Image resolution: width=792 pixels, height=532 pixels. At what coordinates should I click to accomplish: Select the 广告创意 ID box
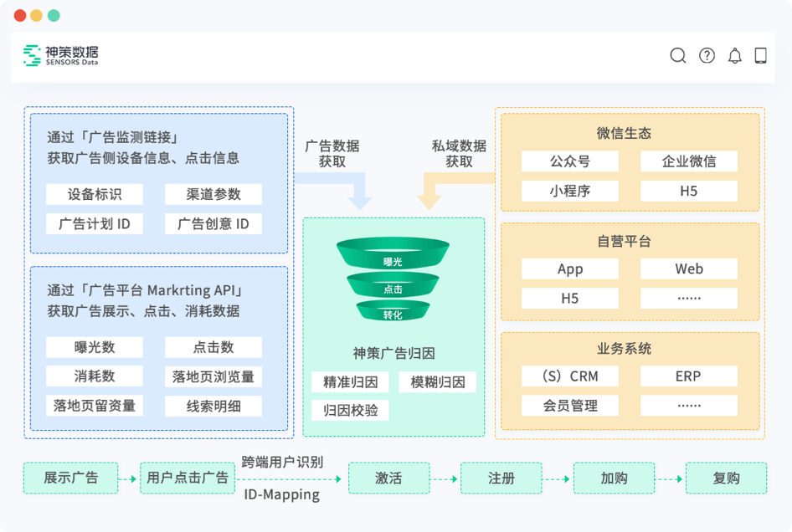213,223
